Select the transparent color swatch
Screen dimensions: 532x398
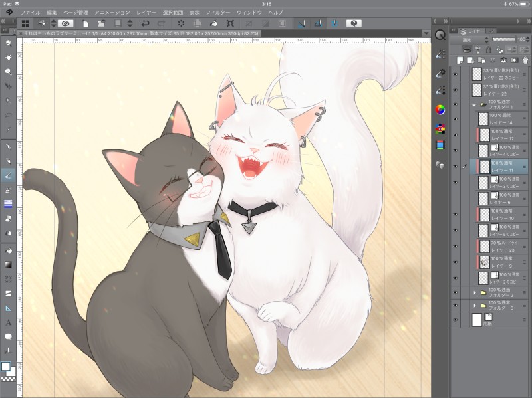(8, 379)
